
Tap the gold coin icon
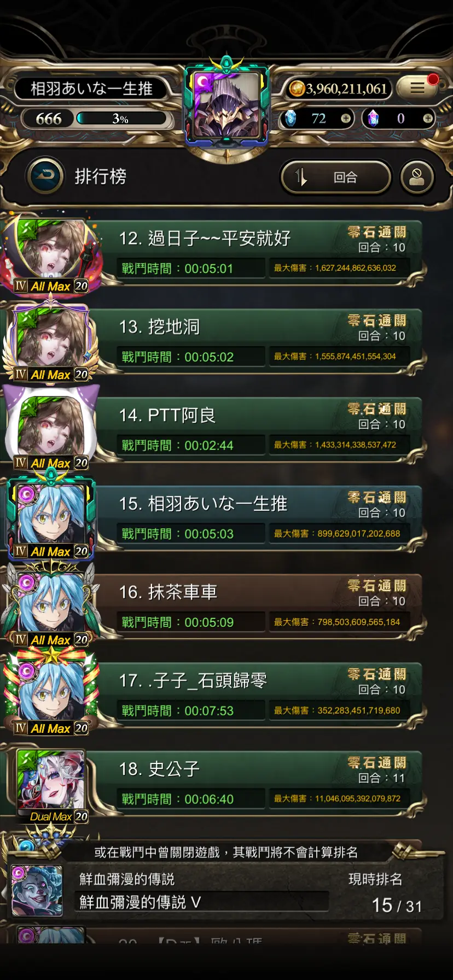pyautogui.click(x=297, y=88)
